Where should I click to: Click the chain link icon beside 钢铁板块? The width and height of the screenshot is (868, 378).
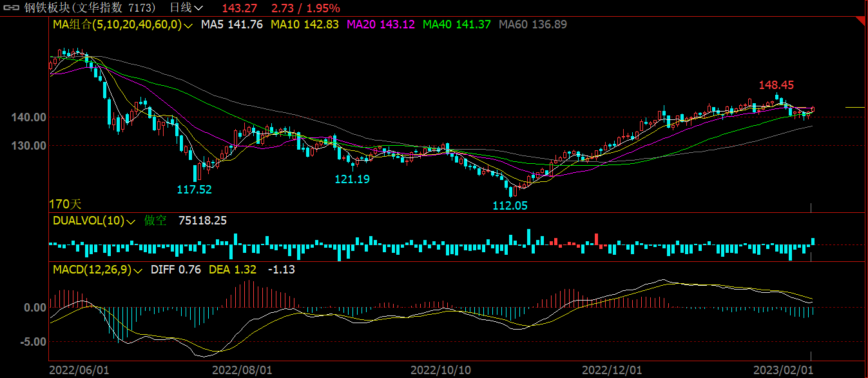tap(11, 8)
